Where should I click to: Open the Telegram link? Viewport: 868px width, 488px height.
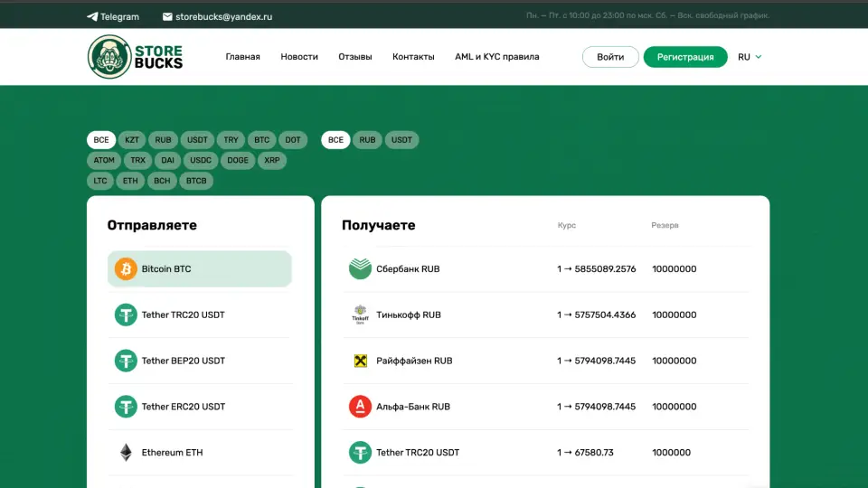coord(113,16)
